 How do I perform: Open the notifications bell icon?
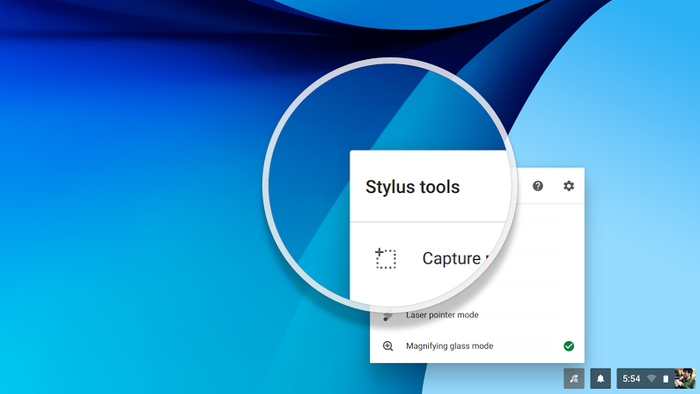tap(600, 378)
